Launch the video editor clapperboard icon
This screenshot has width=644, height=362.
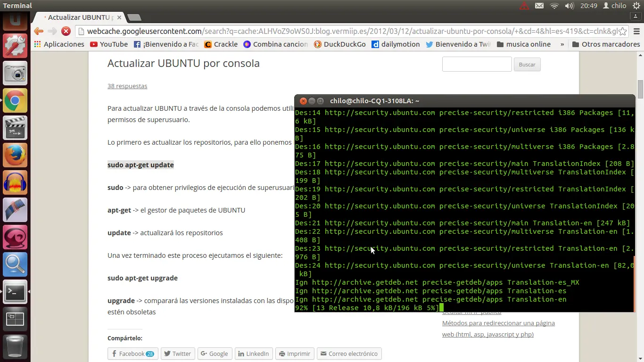(x=15, y=128)
